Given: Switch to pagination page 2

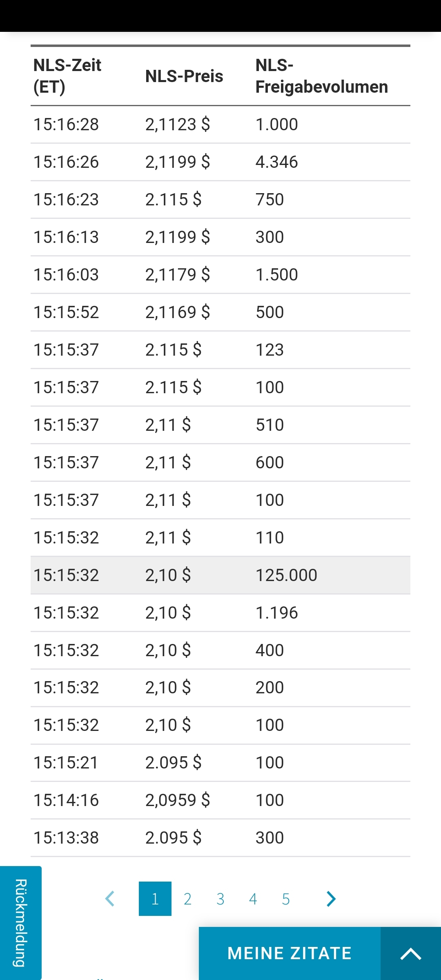Looking at the screenshot, I should [x=188, y=899].
